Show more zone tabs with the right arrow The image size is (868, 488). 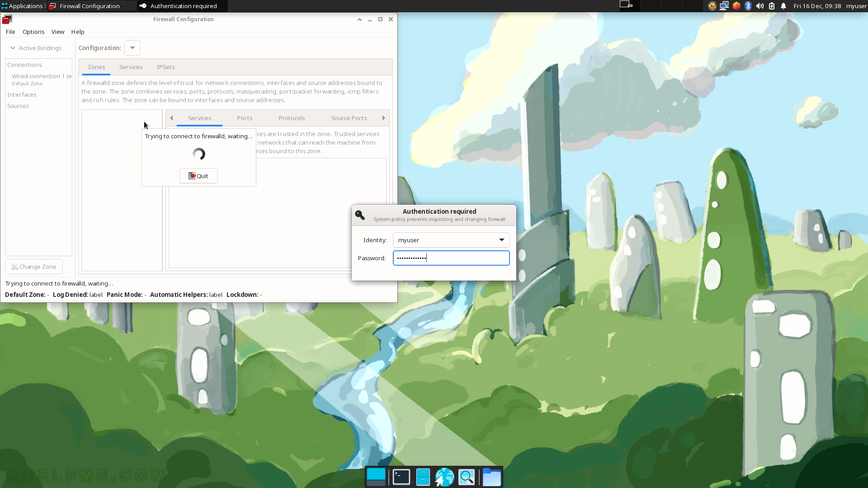(384, 118)
